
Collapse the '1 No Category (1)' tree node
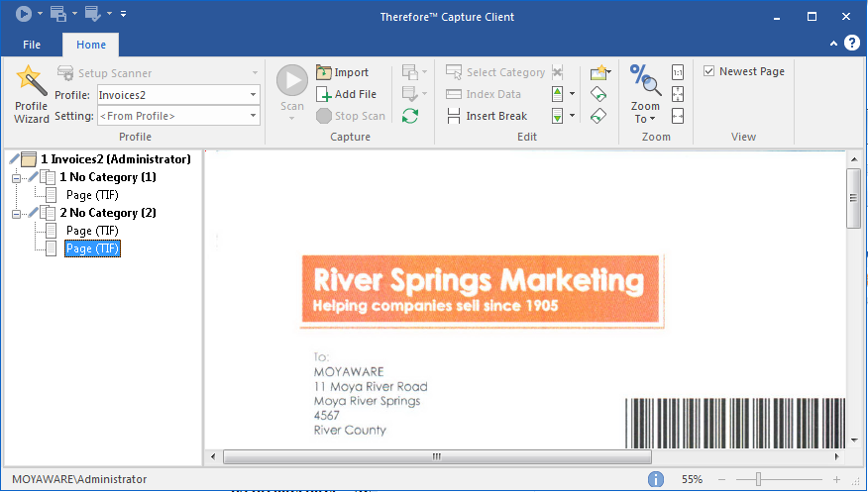[16, 177]
